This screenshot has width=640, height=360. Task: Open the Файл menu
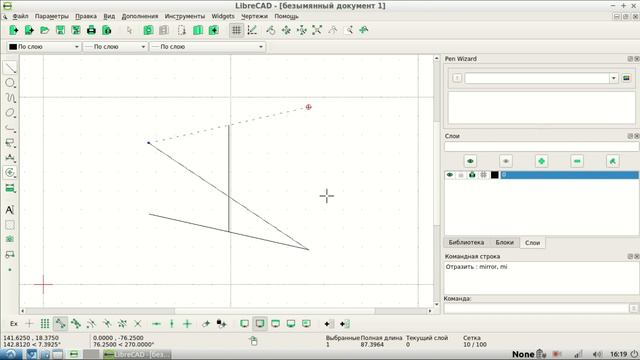20,16
